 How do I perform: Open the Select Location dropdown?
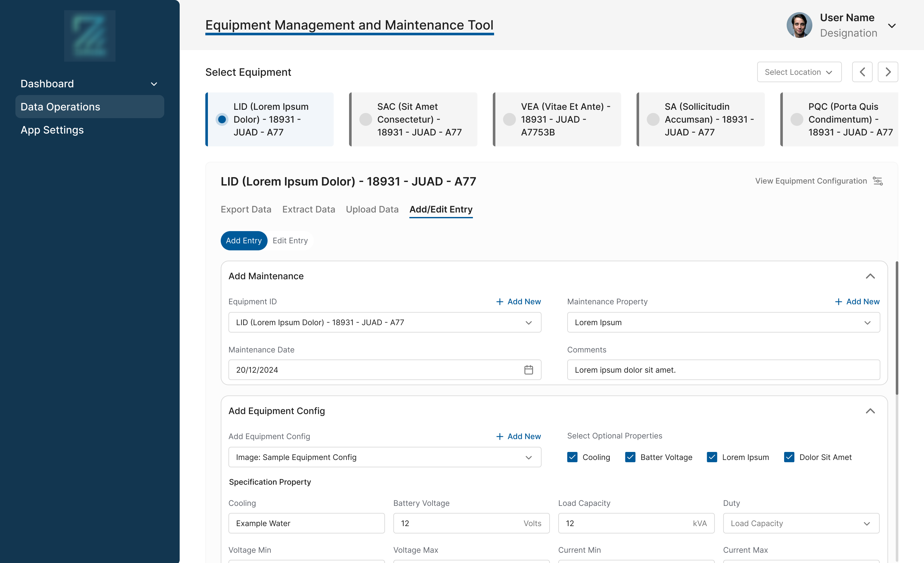[x=799, y=72]
